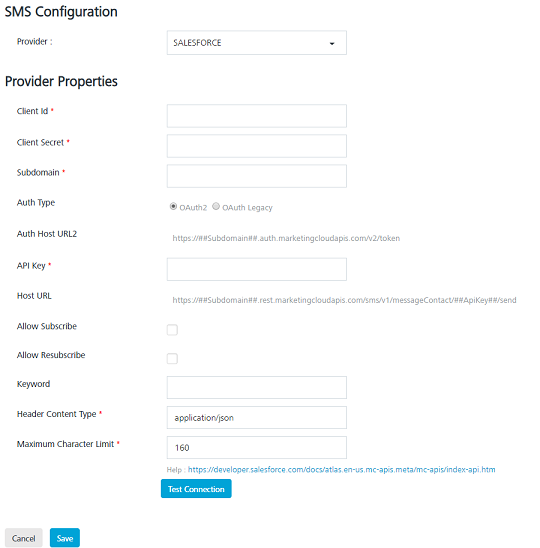540x548 pixels.
Task: Click the Header Content Type field
Action: [257, 417]
